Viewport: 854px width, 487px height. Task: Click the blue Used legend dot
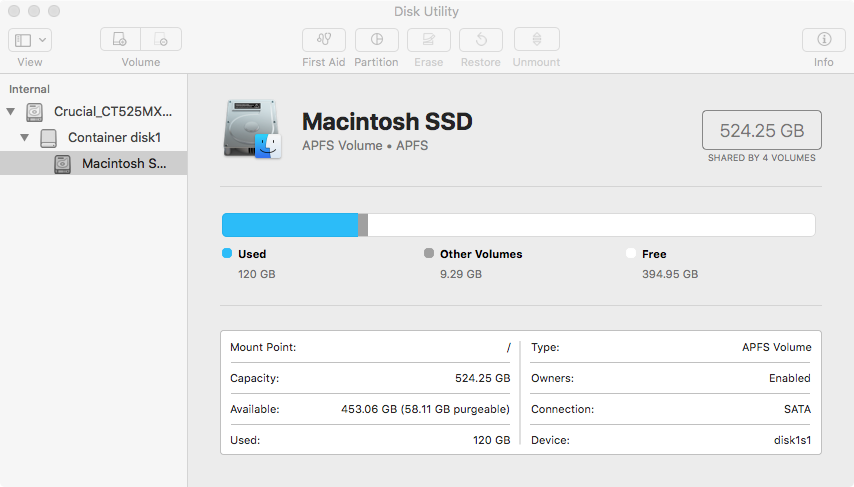tap(227, 253)
